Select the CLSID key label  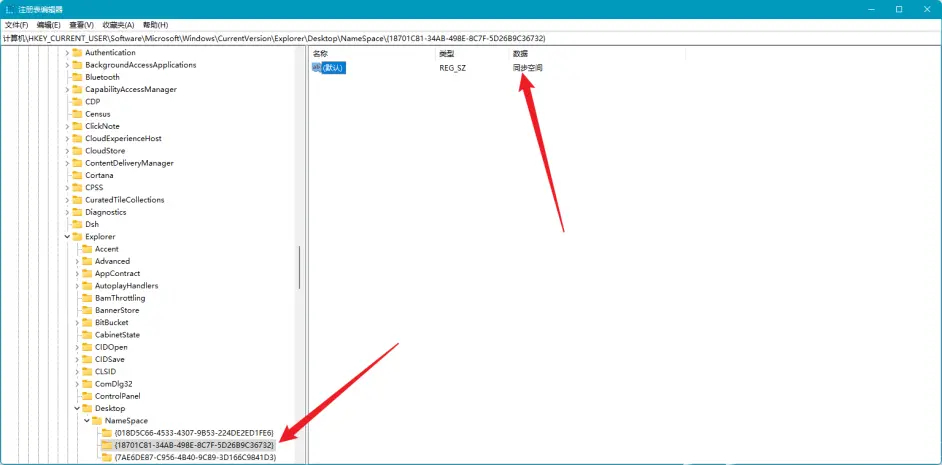(x=105, y=371)
